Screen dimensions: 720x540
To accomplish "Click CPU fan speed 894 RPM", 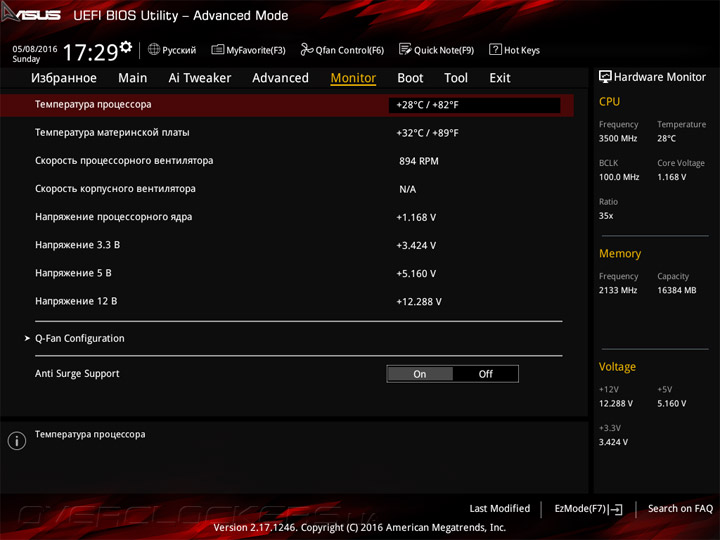I will 419,161.
